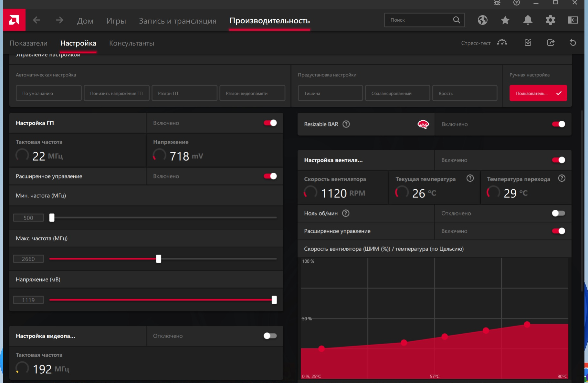Screen dimensions: 588x383
Task: Select the Производительность tab
Action: (269, 21)
